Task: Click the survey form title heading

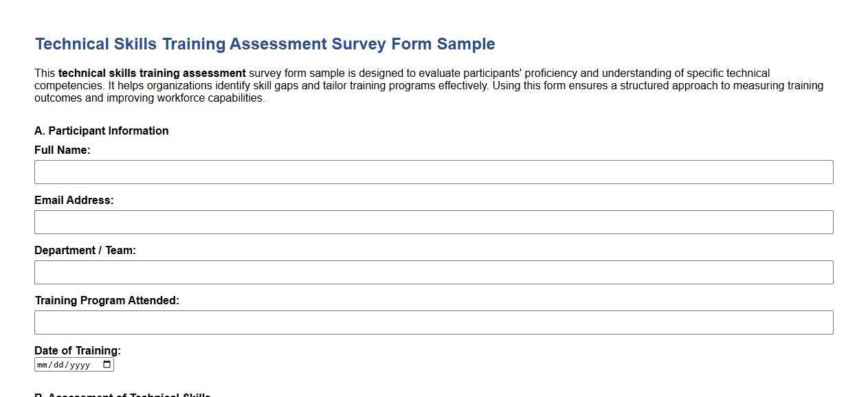Action: coord(265,43)
